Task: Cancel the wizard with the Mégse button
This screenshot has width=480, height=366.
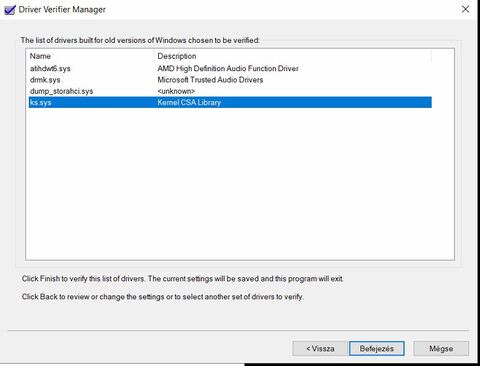Action: tap(441, 349)
